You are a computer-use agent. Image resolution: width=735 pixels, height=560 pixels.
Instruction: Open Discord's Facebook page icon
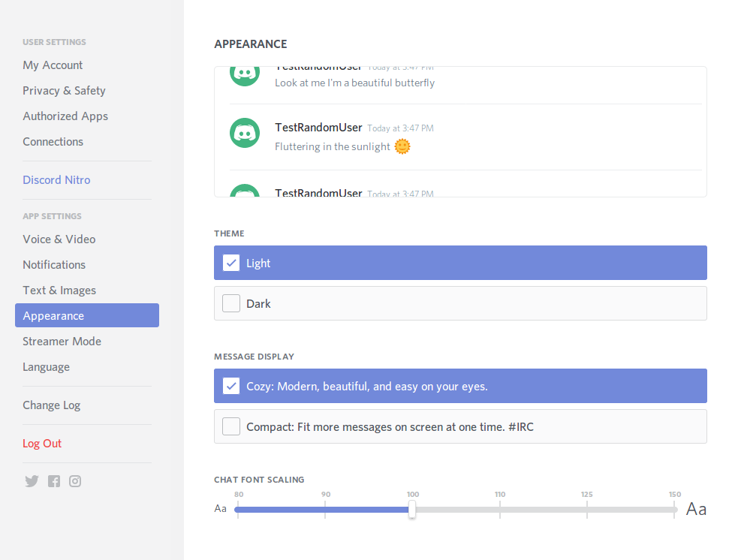54,481
